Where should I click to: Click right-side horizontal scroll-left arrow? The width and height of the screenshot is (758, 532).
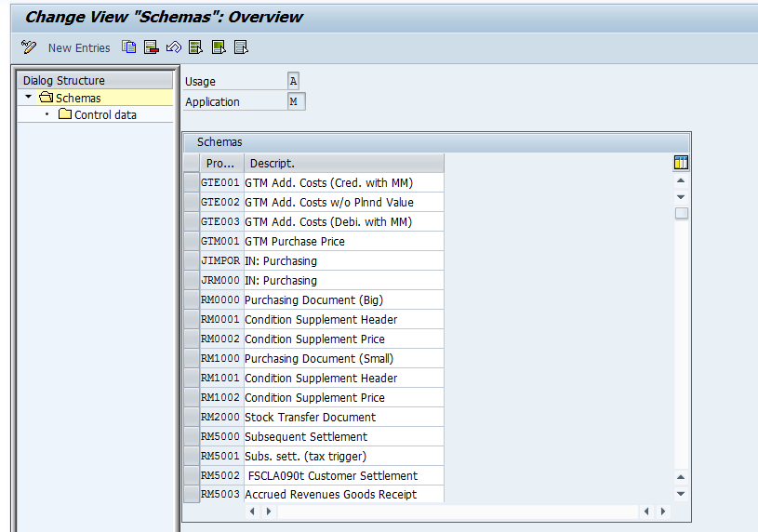click(x=646, y=512)
